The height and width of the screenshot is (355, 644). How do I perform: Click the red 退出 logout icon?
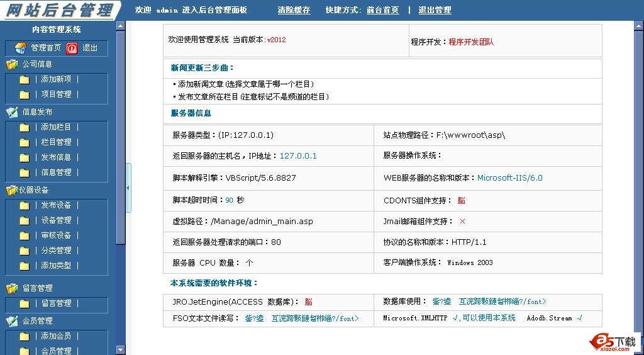click(x=72, y=48)
